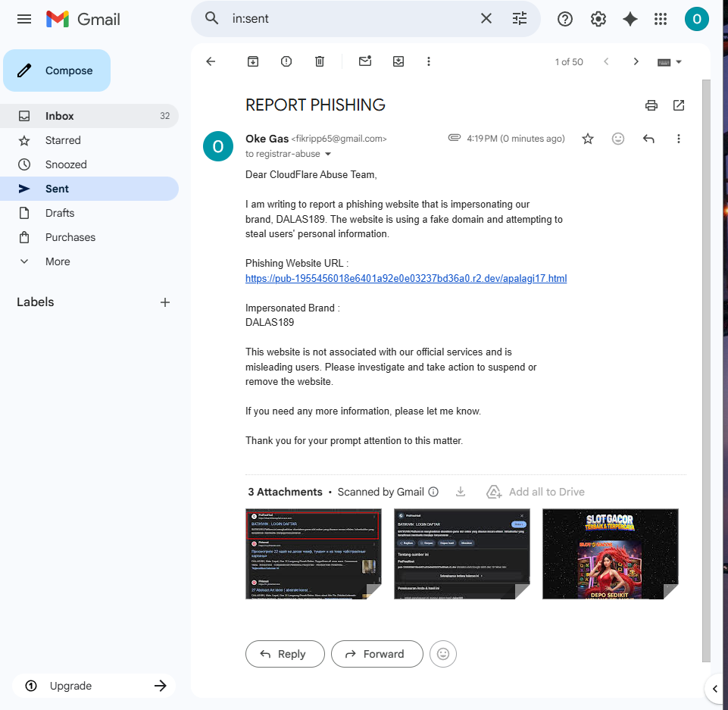Click the 4:19 PM timestamp
The width and height of the screenshot is (728, 710).
(x=515, y=139)
